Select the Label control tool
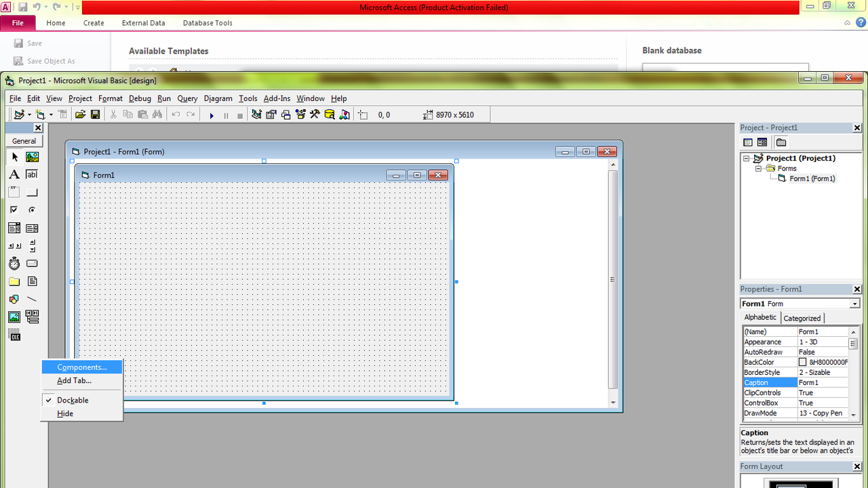 pyautogui.click(x=14, y=174)
